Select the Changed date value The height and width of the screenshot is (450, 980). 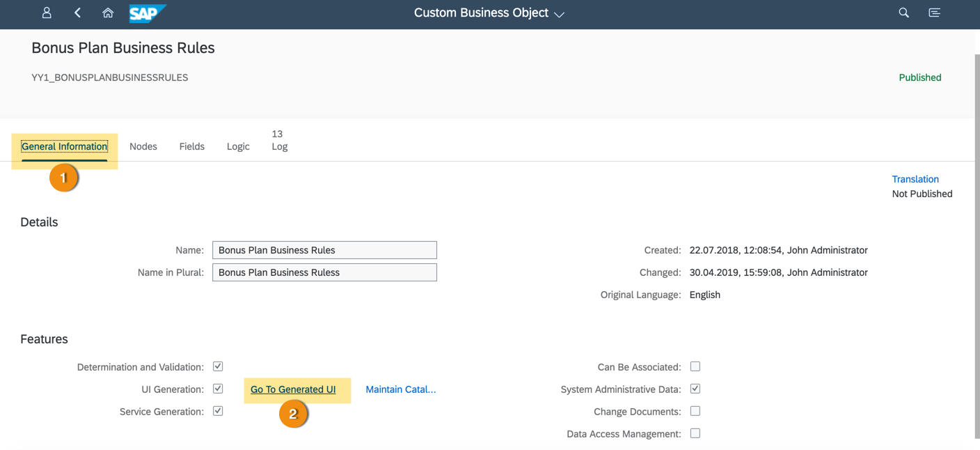778,272
